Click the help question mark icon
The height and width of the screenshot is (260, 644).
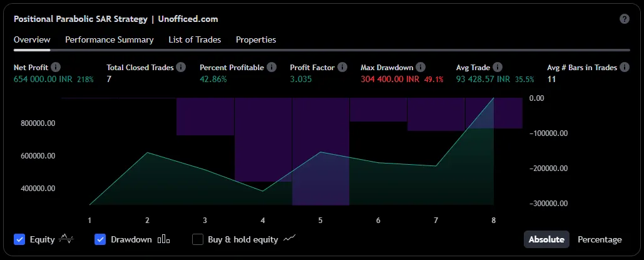tap(624, 19)
